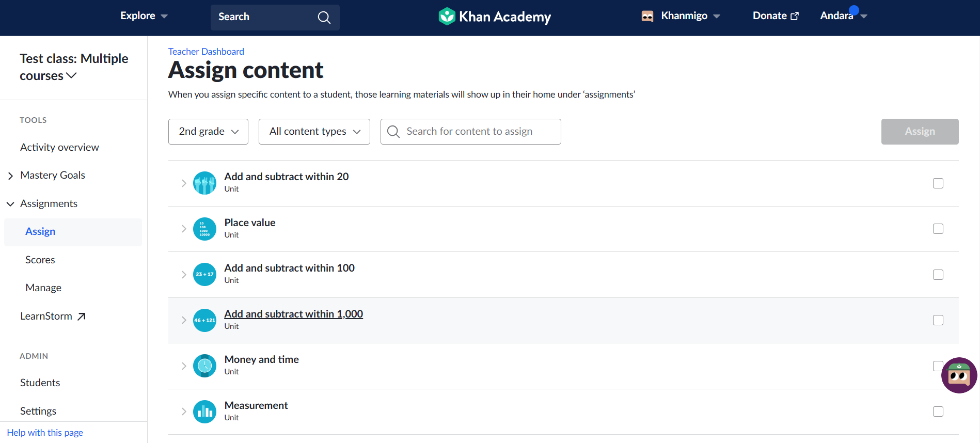
Task: Expand the Place value unit chevron
Action: coord(184,229)
